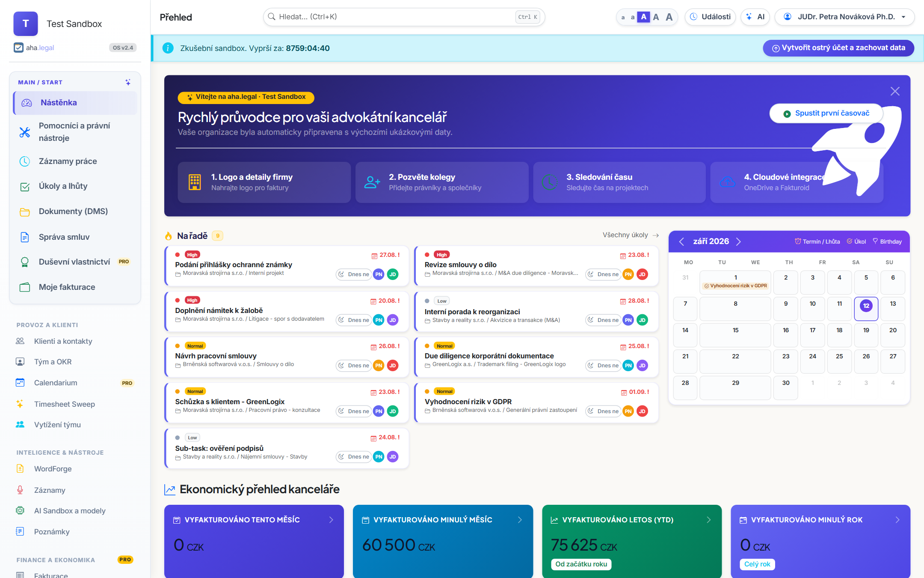The width and height of the screenshot is (924, 578).
Task: Select calendar day 12
Action: tap(866, 308)
